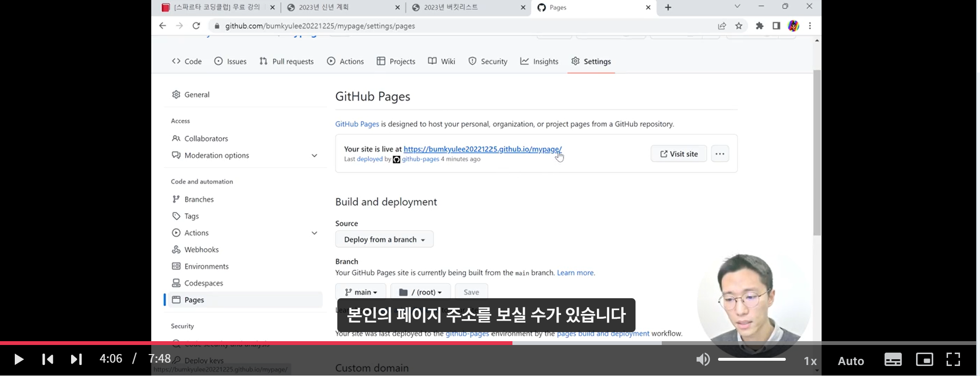Toggle browser side panel

776,26
